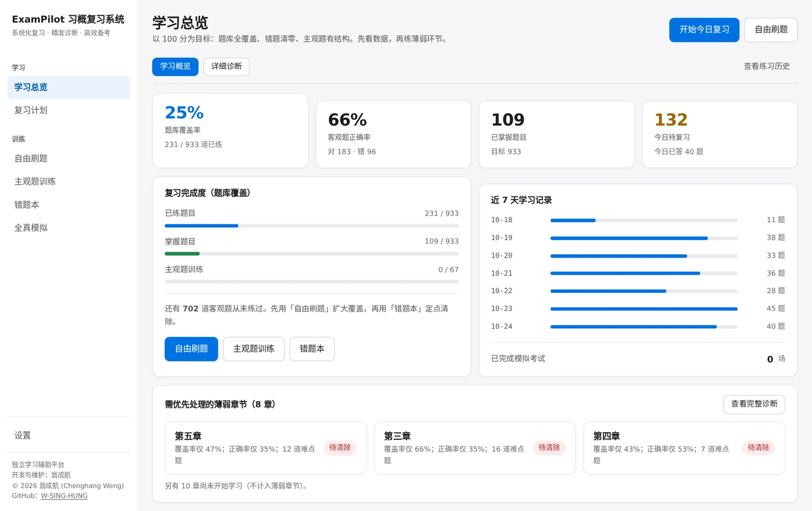Open the sidebar 自由刷题 item
The image size is (812, 511).
point(68,158)
